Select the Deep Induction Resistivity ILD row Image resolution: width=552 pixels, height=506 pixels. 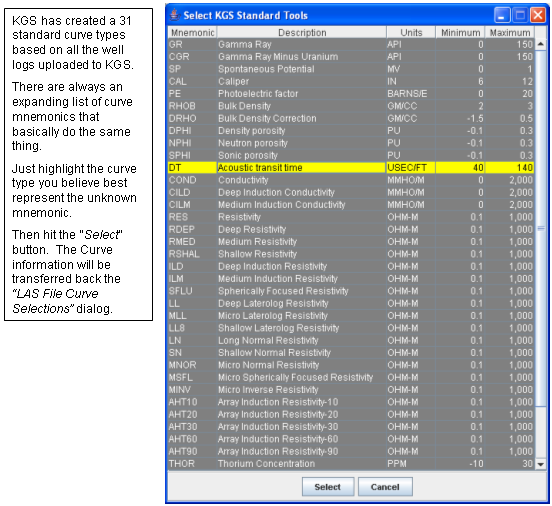(351, 266)
